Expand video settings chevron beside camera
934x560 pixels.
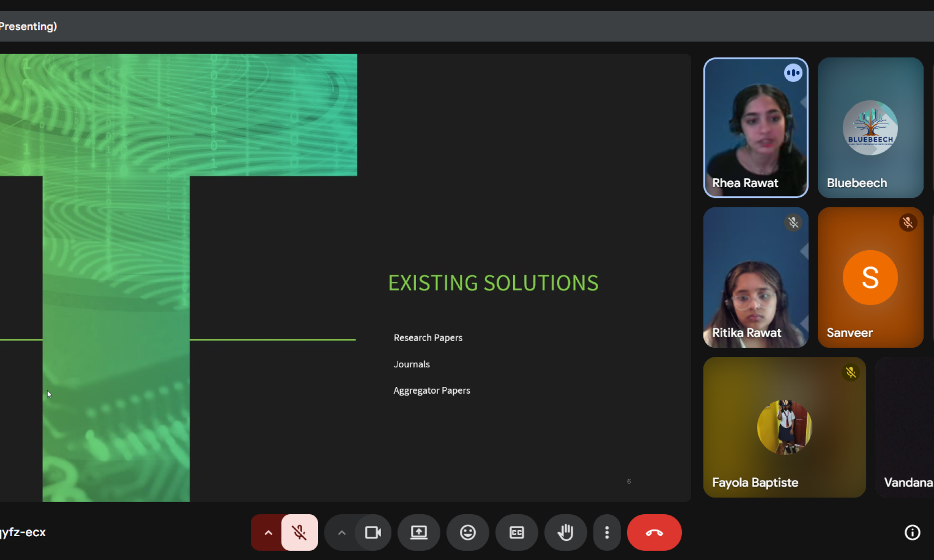tap(341, 532)
